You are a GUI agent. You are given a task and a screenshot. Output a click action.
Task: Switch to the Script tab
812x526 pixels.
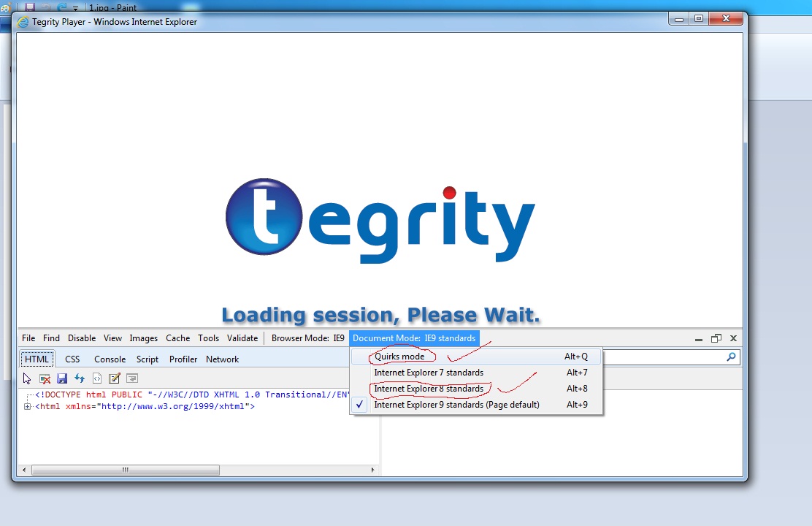(x=147, y=359)
